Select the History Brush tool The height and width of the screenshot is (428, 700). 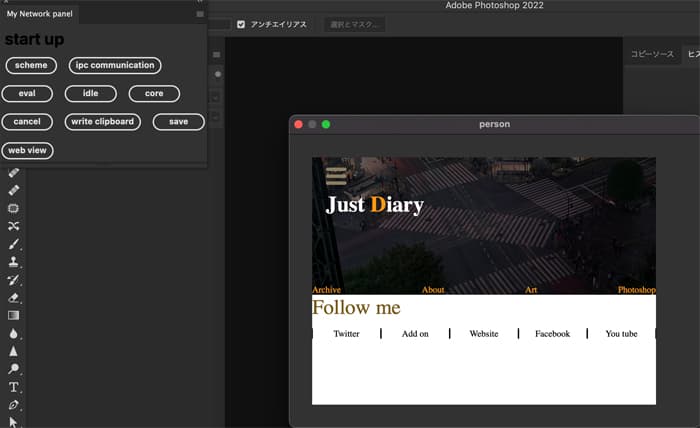click(13, 280)
